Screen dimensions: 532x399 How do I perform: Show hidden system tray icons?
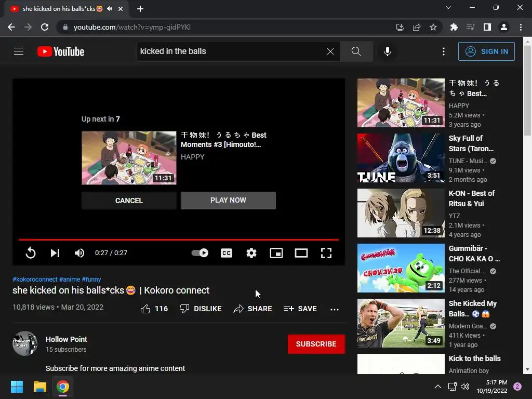coord(438,387)
